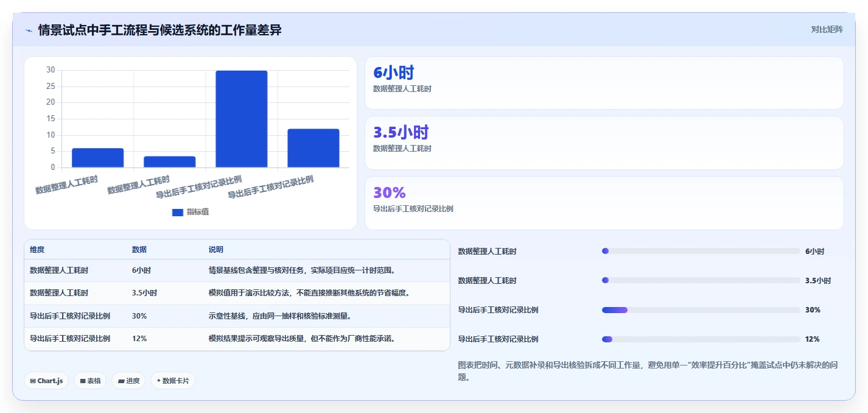The width and height of the screenshot is (868, 413).
Task: Toggle the 指标值 legend swatch in chart
Action: coord(178,212)
